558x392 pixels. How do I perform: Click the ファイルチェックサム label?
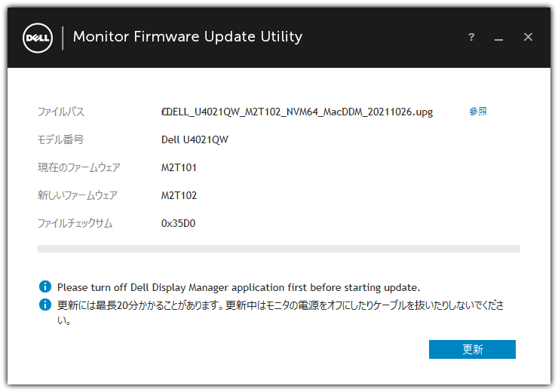click(75, 223)
